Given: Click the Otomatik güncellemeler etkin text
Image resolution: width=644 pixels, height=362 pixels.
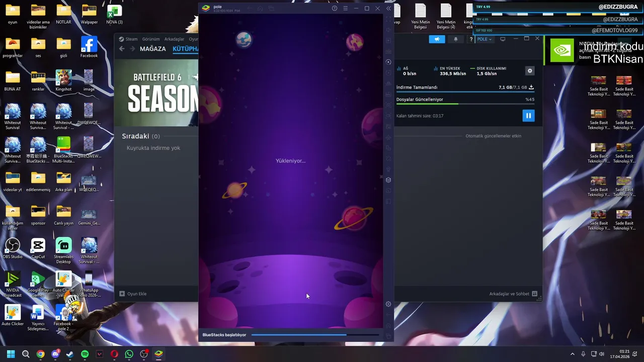Looking at the screenshot, I should [493, 136].
